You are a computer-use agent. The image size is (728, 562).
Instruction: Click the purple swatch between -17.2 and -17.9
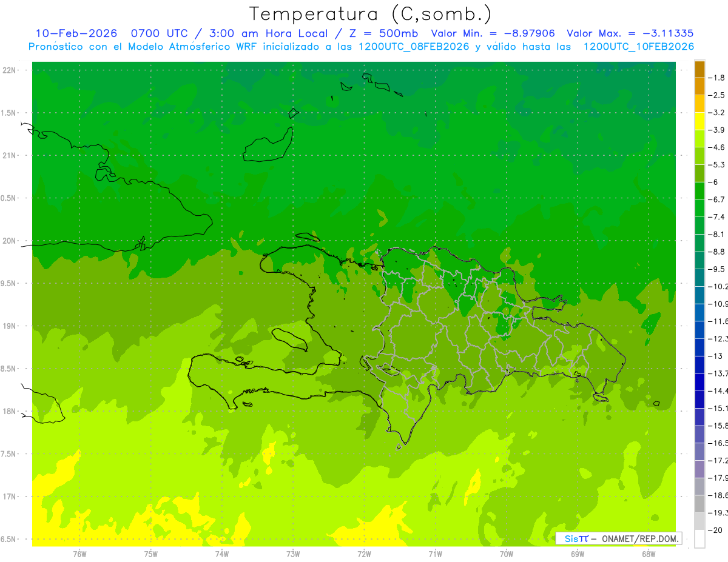[x=699, y=469]
